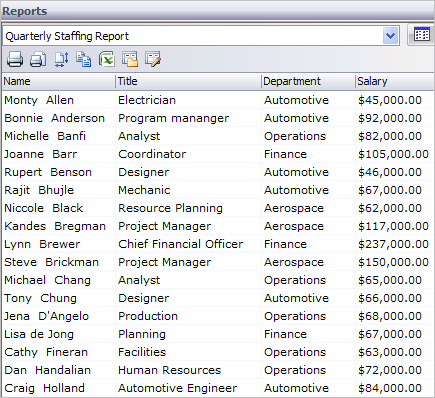The width and height of the screenshot is (435, 398).
Task: Select the Steve Brickman name cell
Action: coord(59,262)
